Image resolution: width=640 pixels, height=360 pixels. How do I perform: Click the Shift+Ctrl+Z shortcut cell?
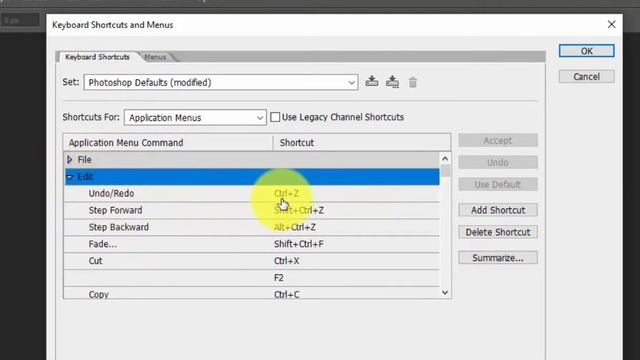tap(298, 210)
